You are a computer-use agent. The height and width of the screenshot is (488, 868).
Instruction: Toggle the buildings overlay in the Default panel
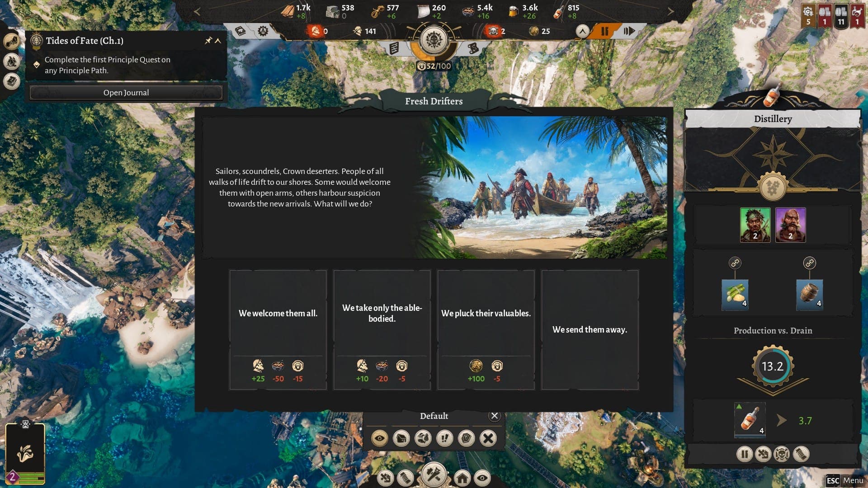(401, 438)
